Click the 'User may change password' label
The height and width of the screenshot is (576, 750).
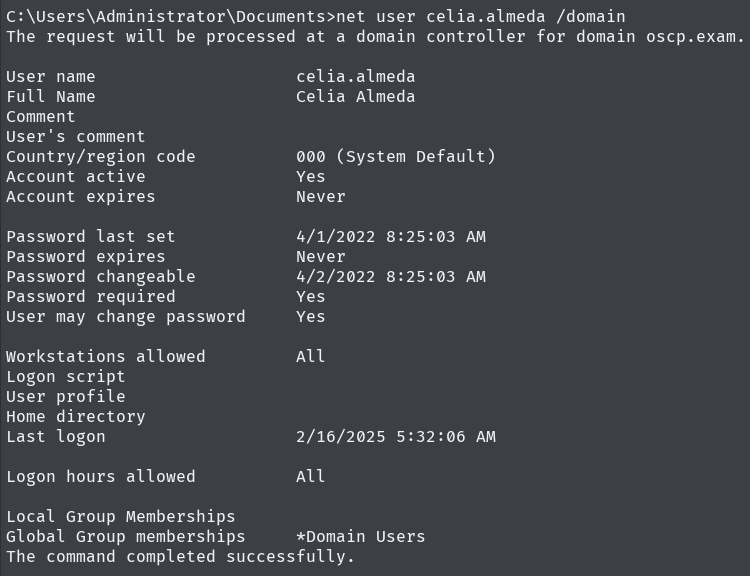[x=125, y=316]
